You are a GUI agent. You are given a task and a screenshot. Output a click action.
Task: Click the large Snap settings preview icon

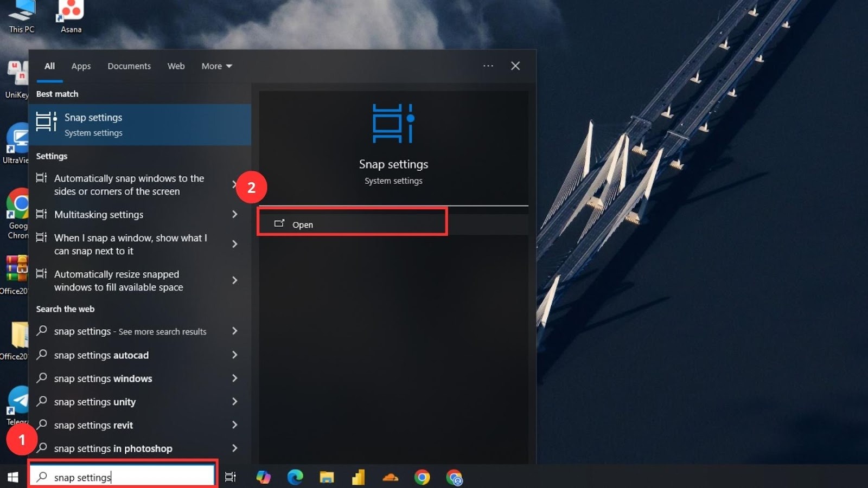click(x=393, y=124)
